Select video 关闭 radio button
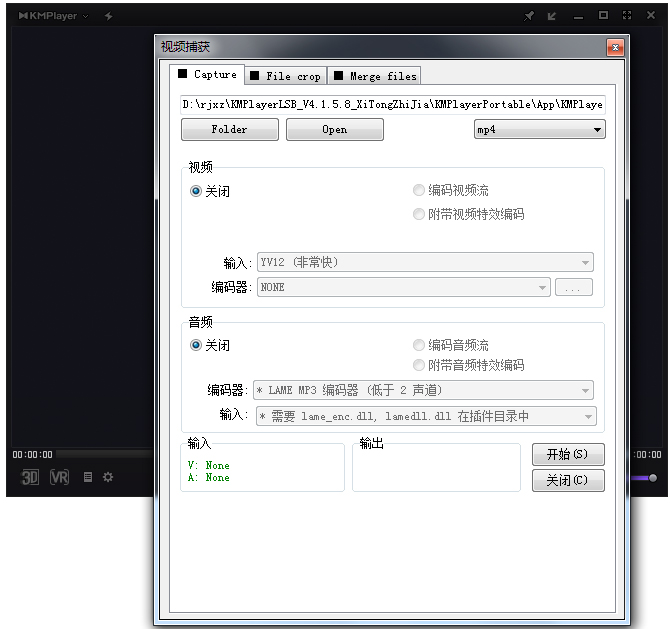Screen dimensions: 670x629 196,191
